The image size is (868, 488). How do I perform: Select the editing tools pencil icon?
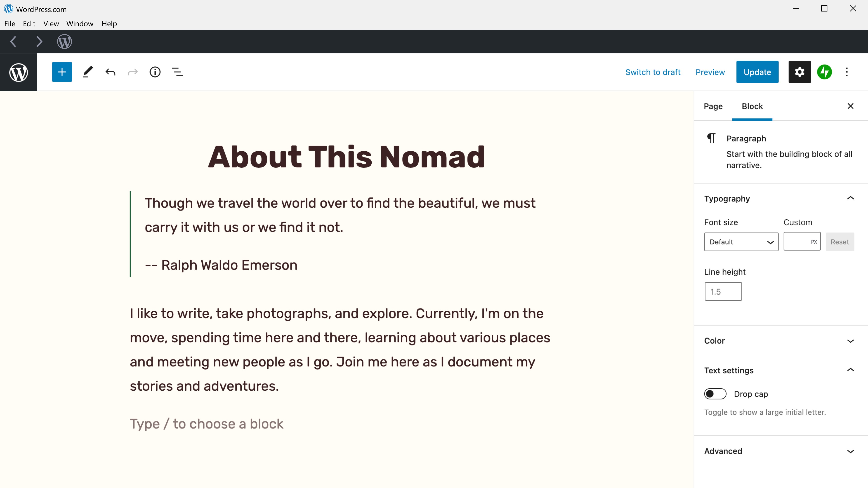pyautogui.click(x=88, y=72)
